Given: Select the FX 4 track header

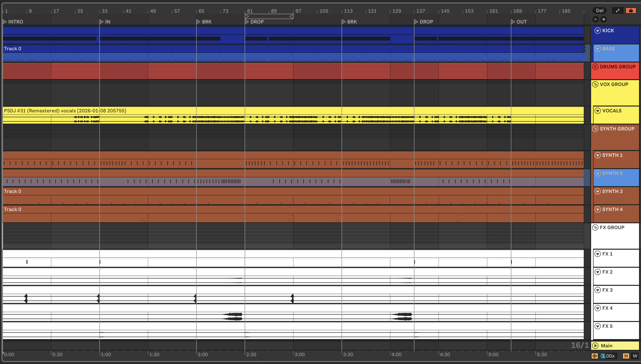Looking at the screenshot, I should pyautogui.click(x=607, y=308).
